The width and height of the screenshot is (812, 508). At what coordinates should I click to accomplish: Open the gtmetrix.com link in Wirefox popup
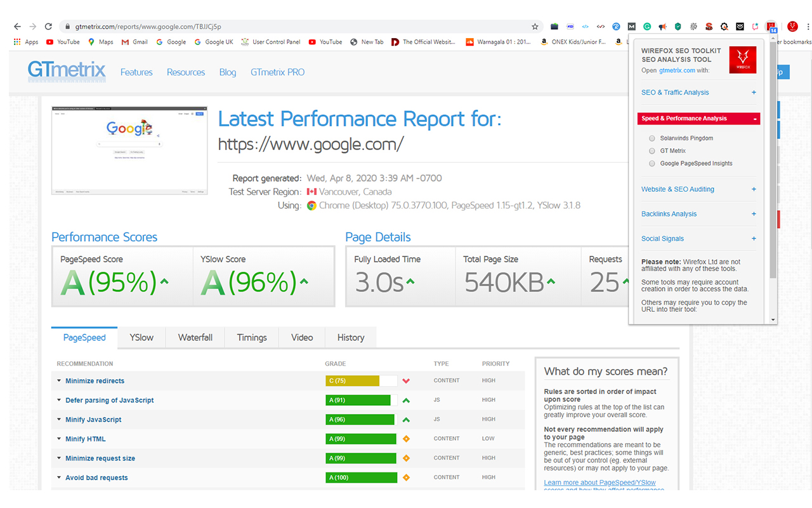677,70
